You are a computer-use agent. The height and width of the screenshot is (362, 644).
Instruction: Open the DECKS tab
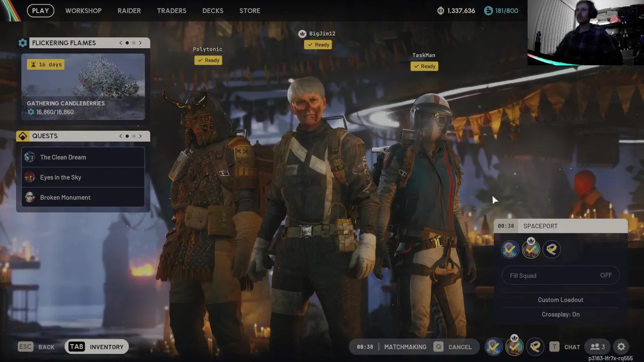[x=213, y=11]
